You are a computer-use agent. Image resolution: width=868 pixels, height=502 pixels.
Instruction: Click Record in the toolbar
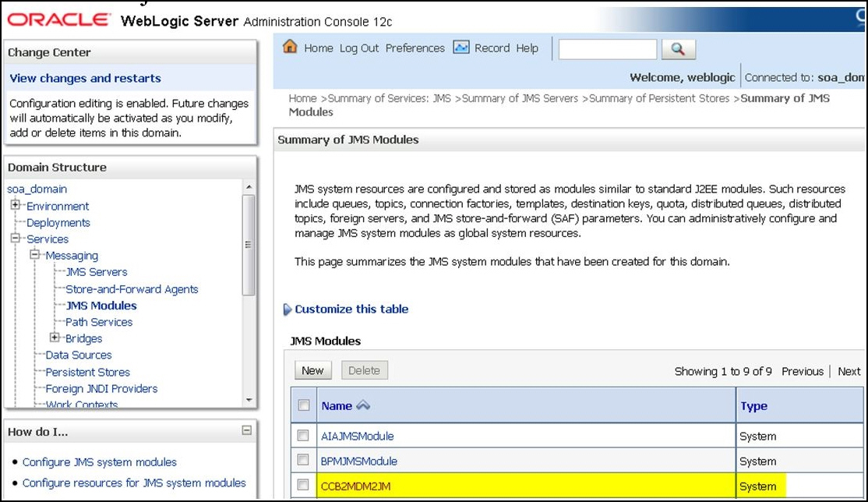[x=492, y=48]
